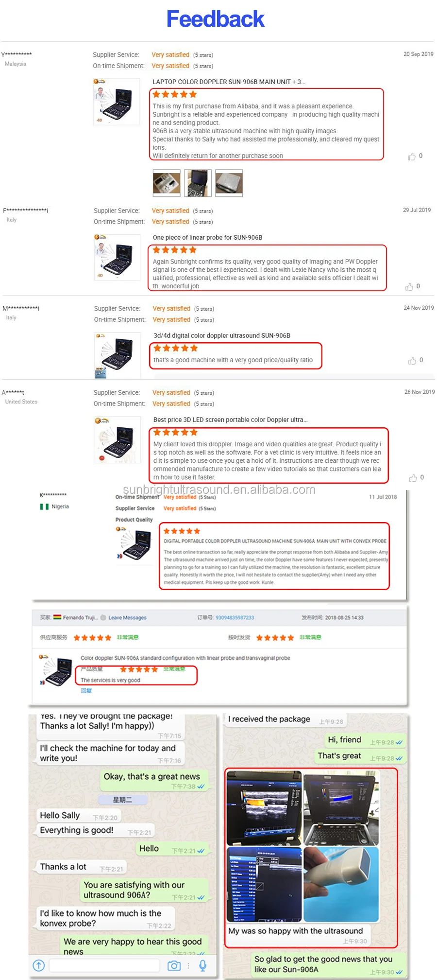
Task: Click the blue 回复 reply link
Action: (86, 691)
